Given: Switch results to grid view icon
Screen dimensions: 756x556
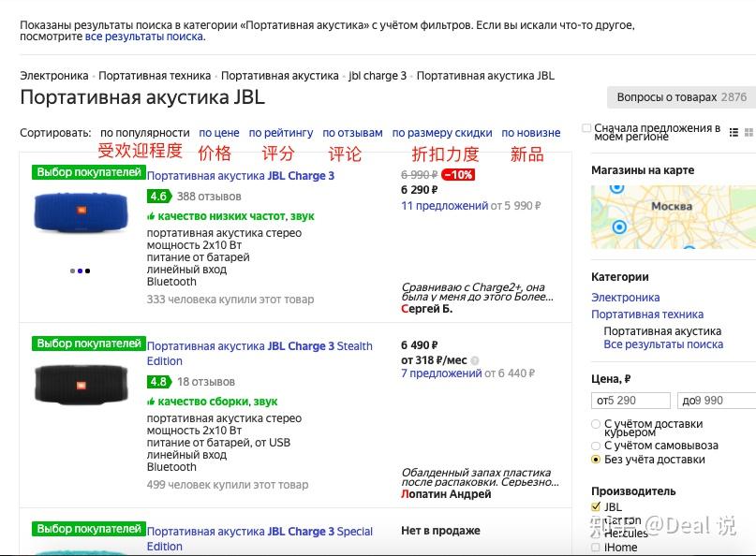Looking at the screenshot, I should [x=748, y=133].
